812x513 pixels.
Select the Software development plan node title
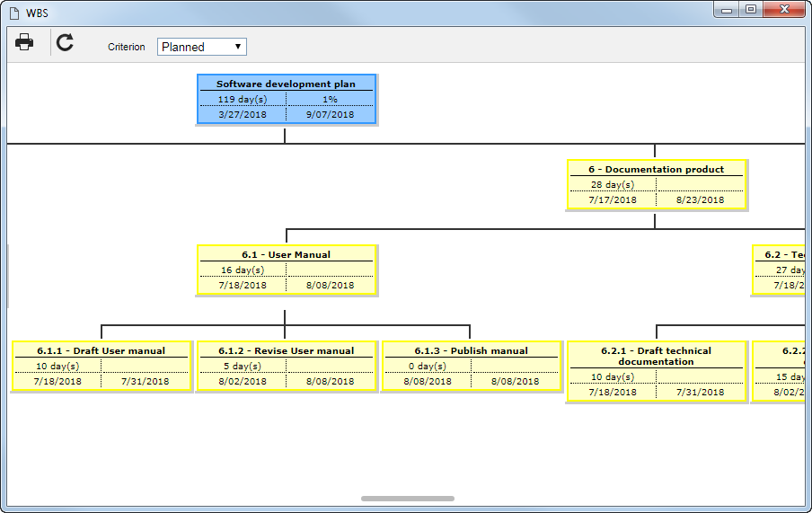coord(286,84)
